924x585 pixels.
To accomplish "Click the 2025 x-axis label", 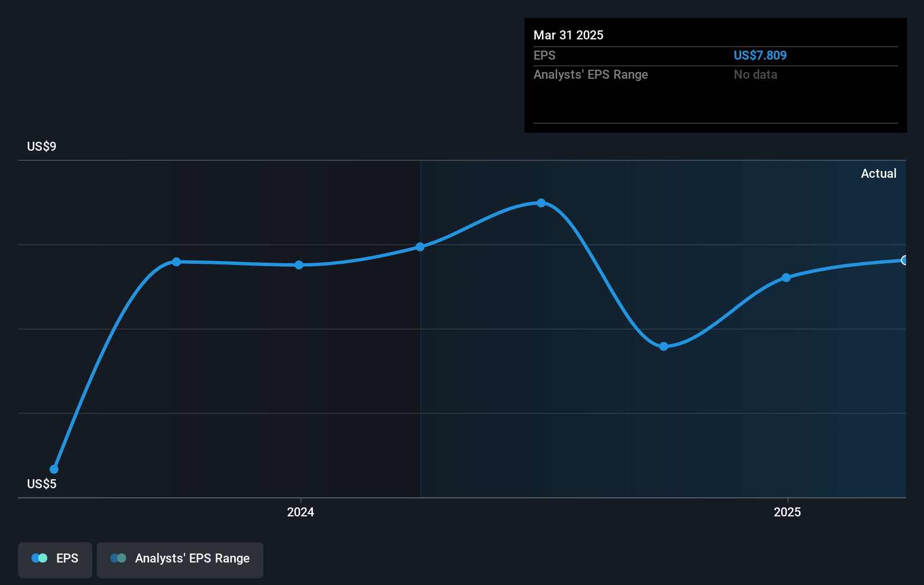I will (787, 512).
